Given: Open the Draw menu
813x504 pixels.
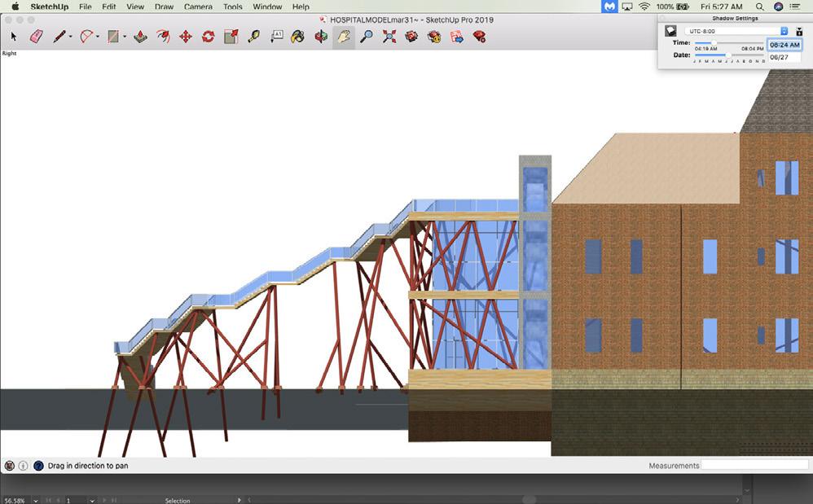Looking at the screenshot, I should click(x=164, y=7).
